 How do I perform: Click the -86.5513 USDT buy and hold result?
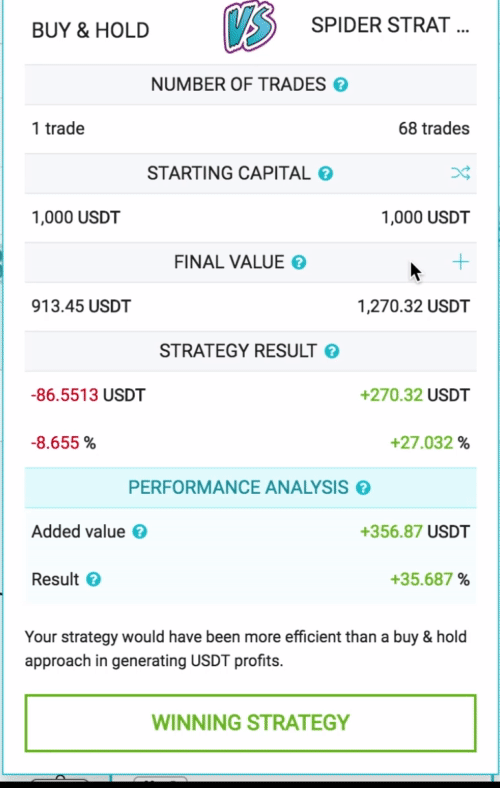[88, 395]
